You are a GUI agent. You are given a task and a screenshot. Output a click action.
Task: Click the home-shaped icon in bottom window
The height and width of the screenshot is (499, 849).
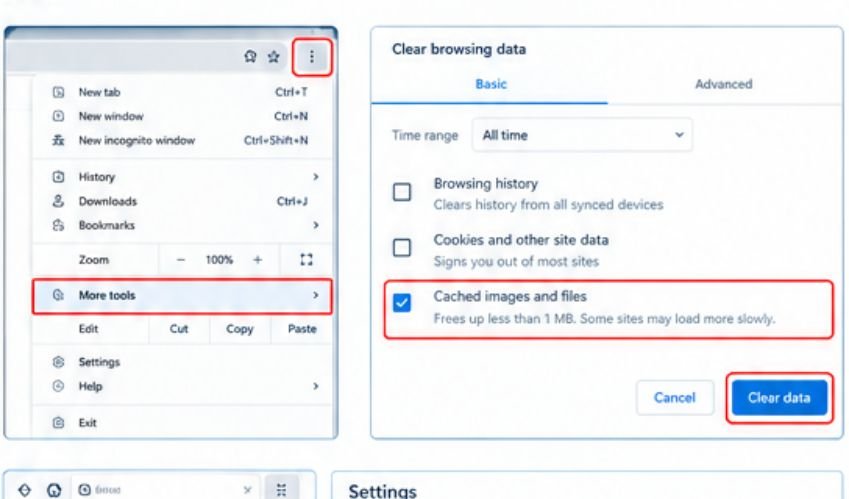[x=54, y=490]
